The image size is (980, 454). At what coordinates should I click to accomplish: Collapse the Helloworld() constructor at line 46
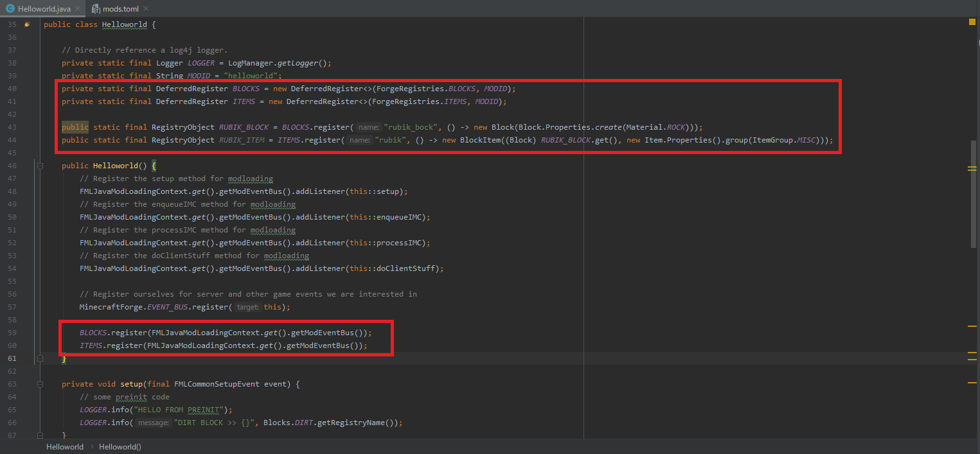tap(39, 166)
